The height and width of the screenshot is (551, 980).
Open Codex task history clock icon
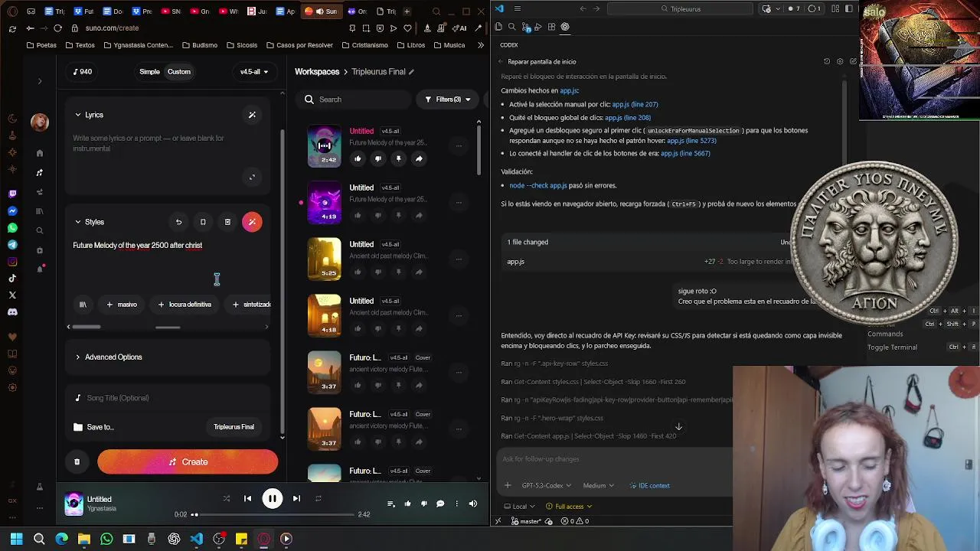coord(827,61)
